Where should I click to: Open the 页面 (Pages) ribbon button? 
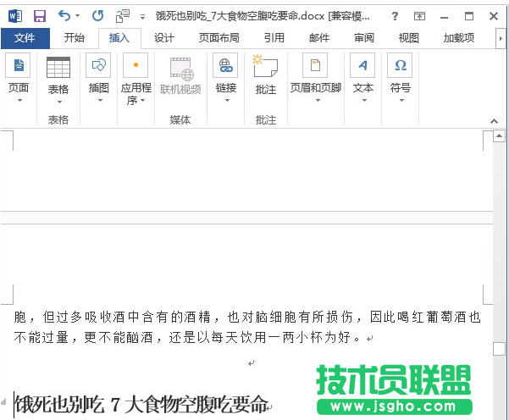[x=18, y=67]
